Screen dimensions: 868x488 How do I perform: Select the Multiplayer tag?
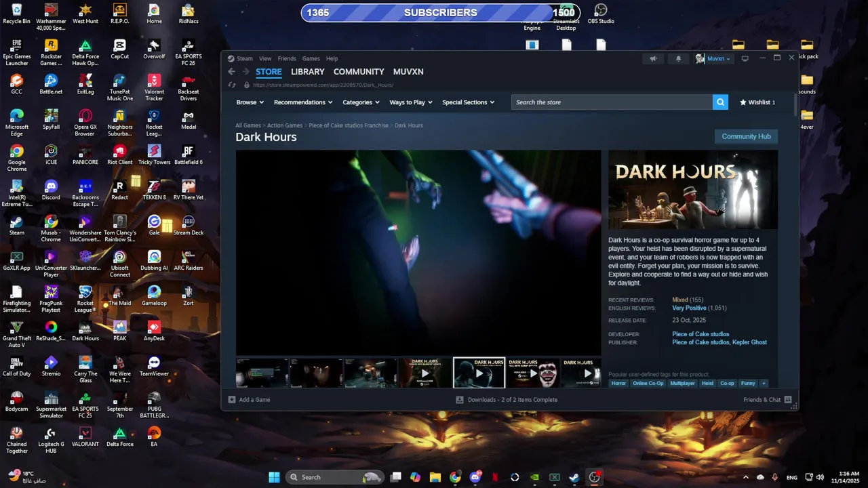[682, 384]
